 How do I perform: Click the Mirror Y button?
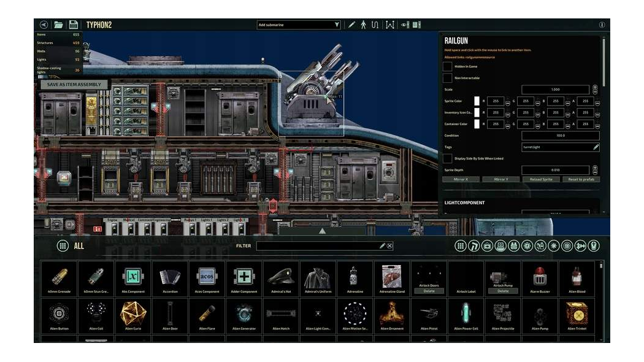click(501, 179)
